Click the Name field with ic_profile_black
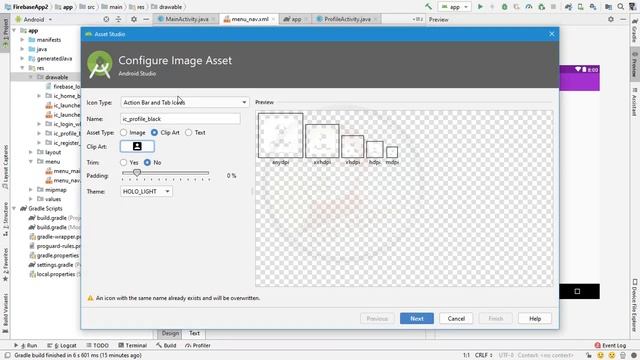Screen dimensions: 640x360 [180, 119]
